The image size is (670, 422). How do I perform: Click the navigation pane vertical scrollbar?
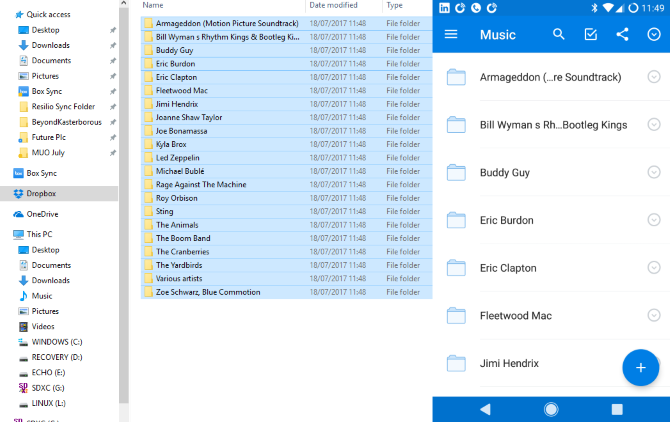[x=125, y=200]
